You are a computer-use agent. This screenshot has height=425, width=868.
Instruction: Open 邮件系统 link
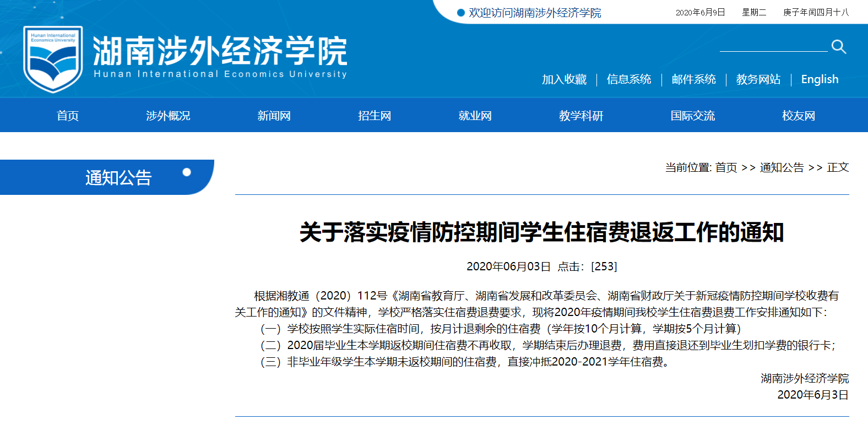tap(694, 79)
